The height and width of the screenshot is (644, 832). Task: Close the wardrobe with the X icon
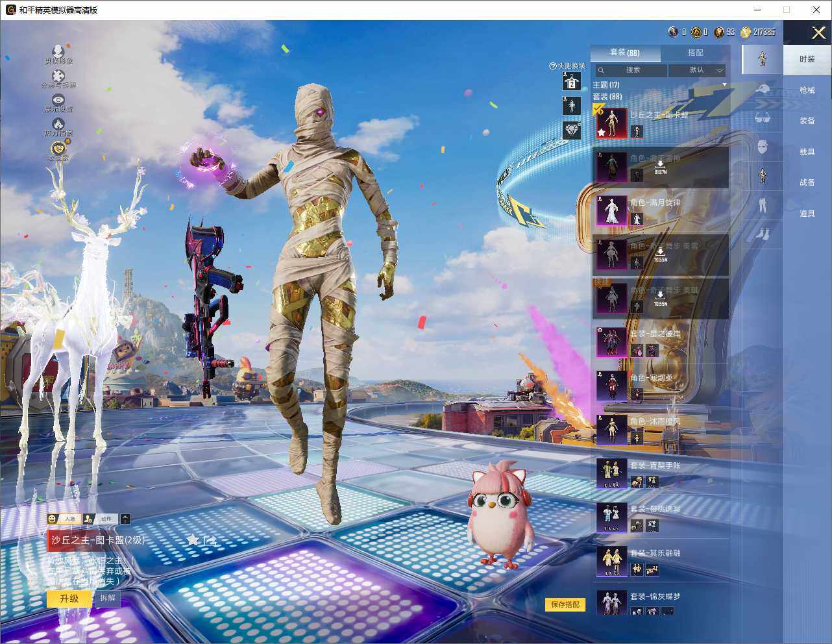click(818, 32)
